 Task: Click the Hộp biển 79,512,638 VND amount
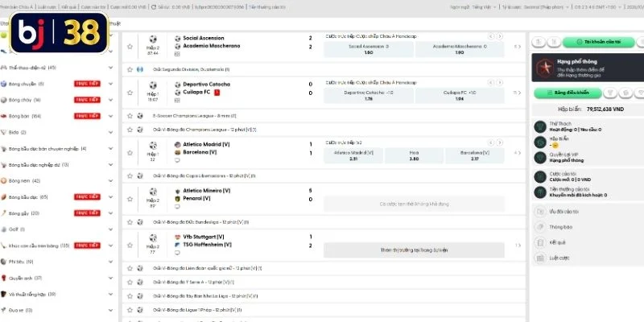point(605,109)
